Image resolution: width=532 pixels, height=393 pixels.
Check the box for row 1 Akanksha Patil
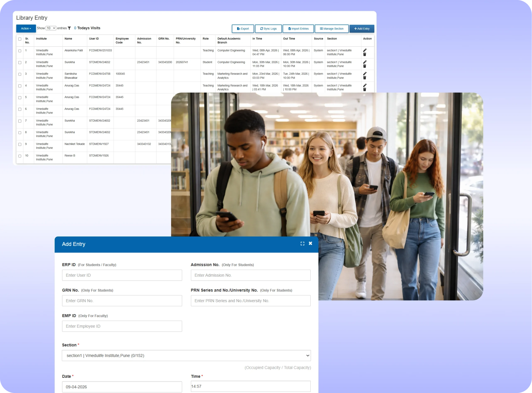tap(20, 51)
